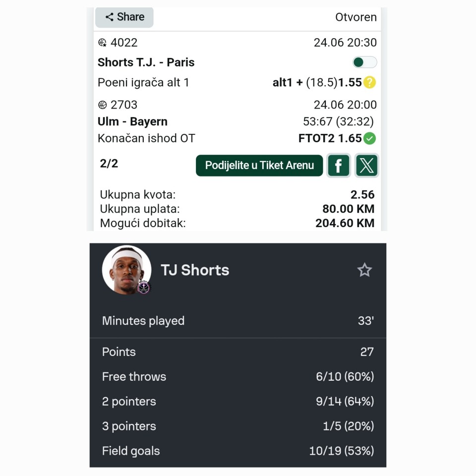
Task: Click the TJ Shorts player name
Action: 195,270
